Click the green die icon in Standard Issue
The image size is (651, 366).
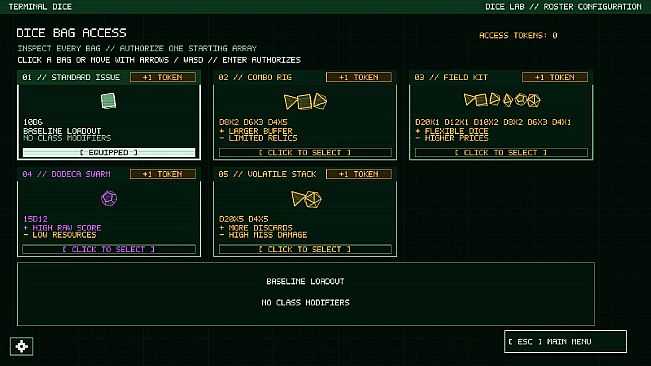(108, 101)
